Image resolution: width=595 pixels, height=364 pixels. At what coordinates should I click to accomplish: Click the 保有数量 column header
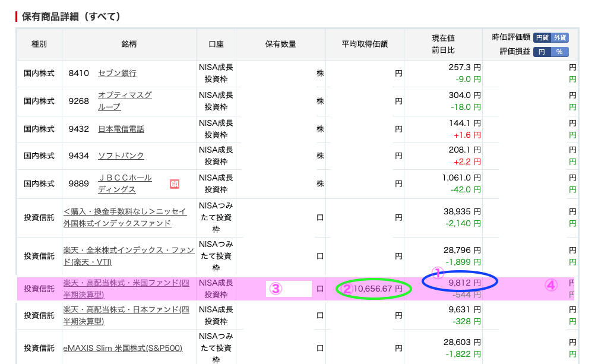pos(281,44)
